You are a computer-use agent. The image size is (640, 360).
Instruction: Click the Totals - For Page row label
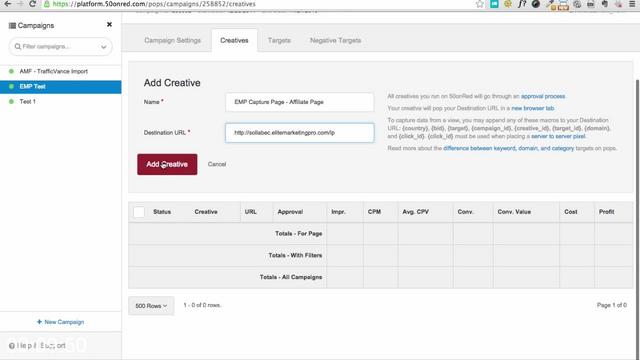coord(298,233)
